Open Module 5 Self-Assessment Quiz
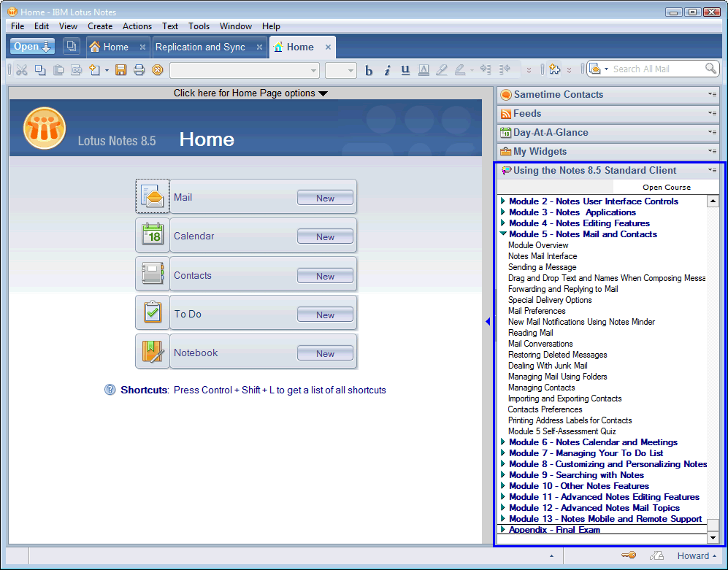This screenshot has width=728, height=570. pos(562,431)
